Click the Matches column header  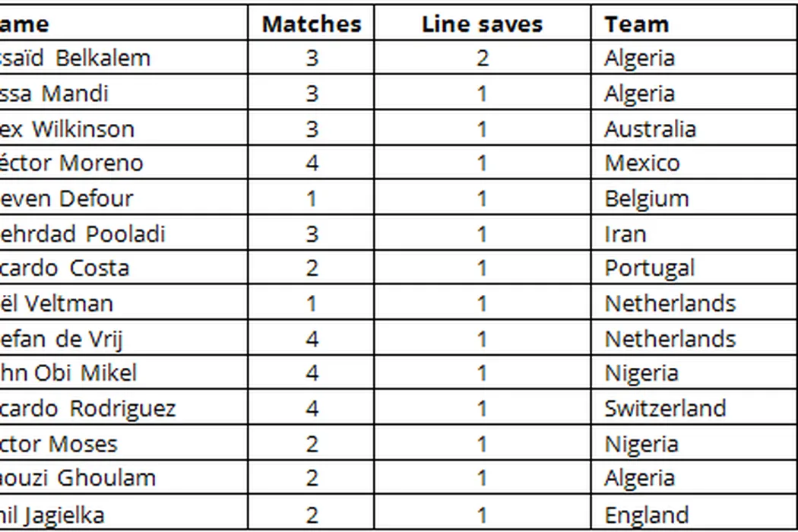tap(311, 24)
